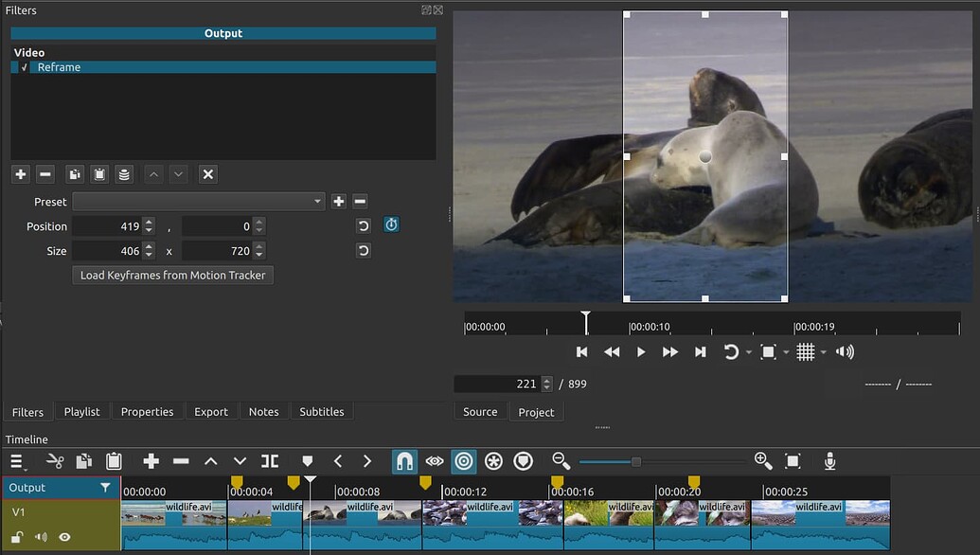
Task: Click the Size width field
Action: 108,251
